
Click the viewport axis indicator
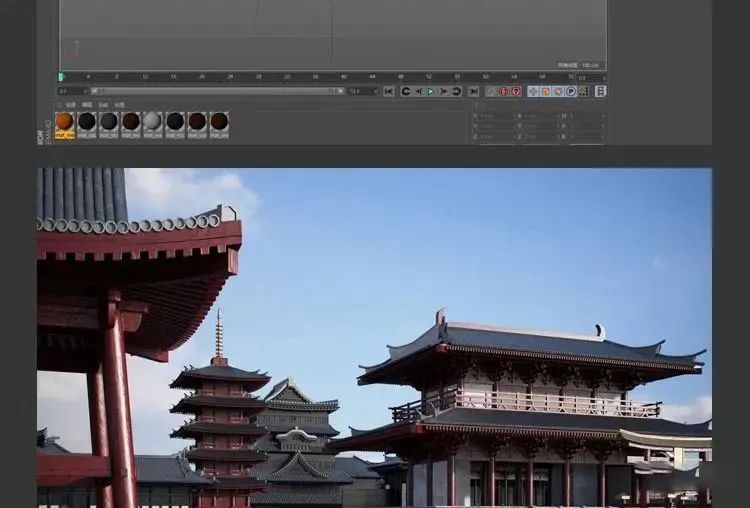point(73,50)
